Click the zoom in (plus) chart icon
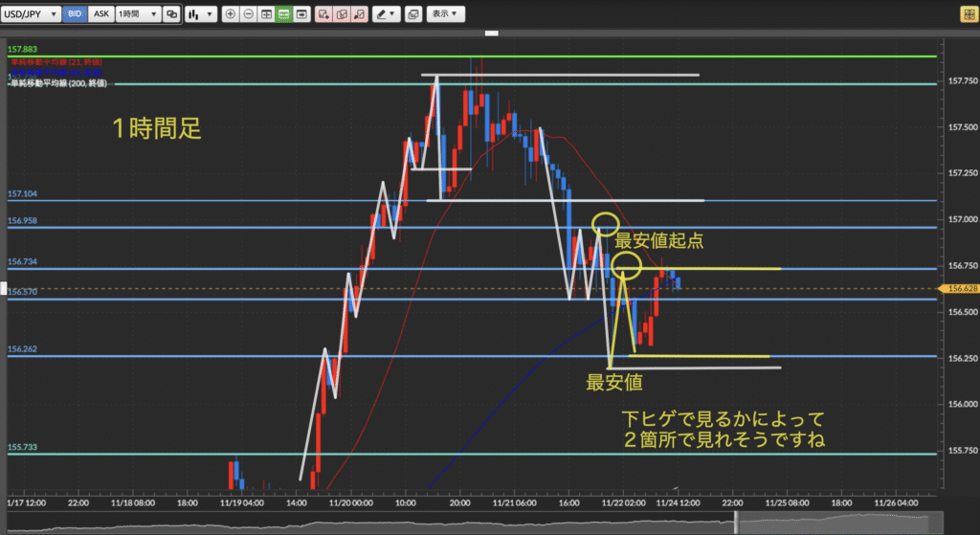Viewport: 980px width, 535px height. (x=231, y=15)
